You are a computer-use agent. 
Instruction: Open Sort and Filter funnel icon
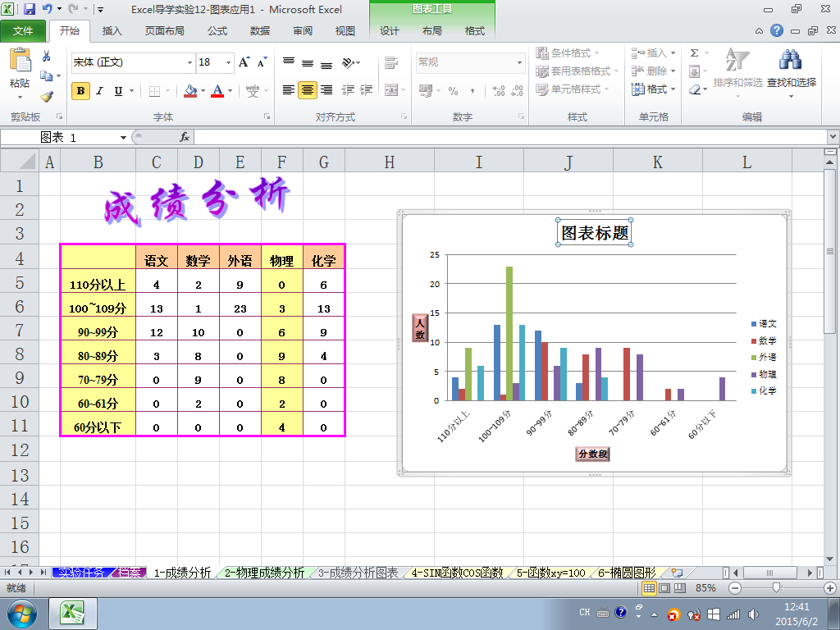737,60
